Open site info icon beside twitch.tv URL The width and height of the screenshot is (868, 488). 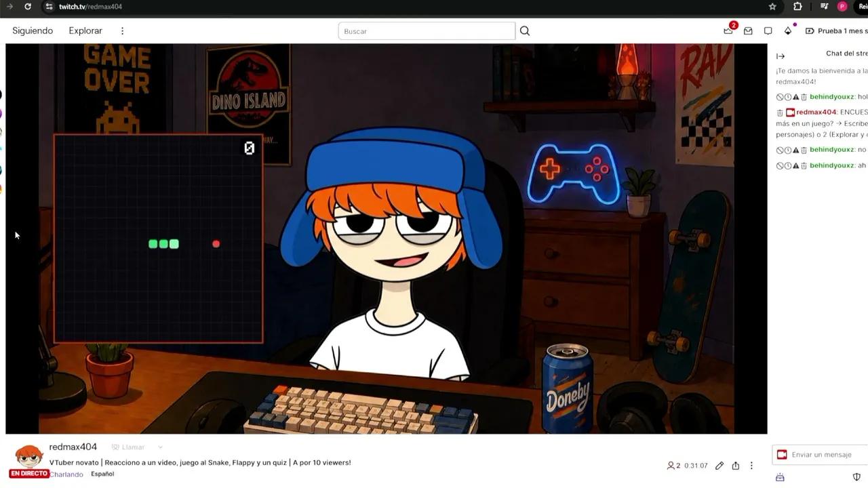tap(48, 7)
